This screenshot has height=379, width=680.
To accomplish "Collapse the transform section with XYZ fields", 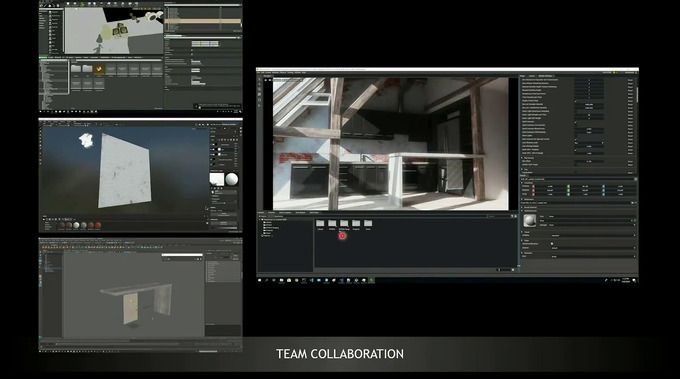I will click(x=522, y=183).
